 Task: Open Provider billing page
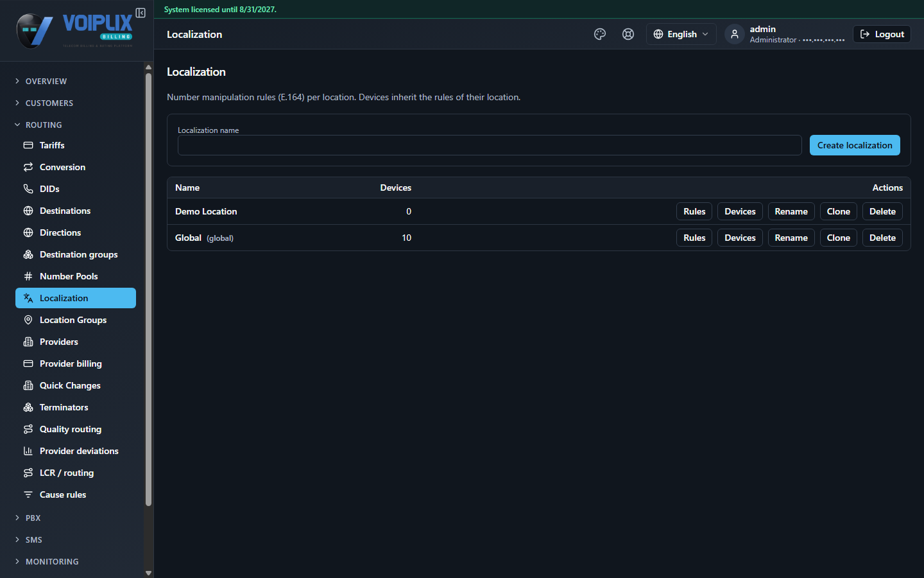coord(76,363)
